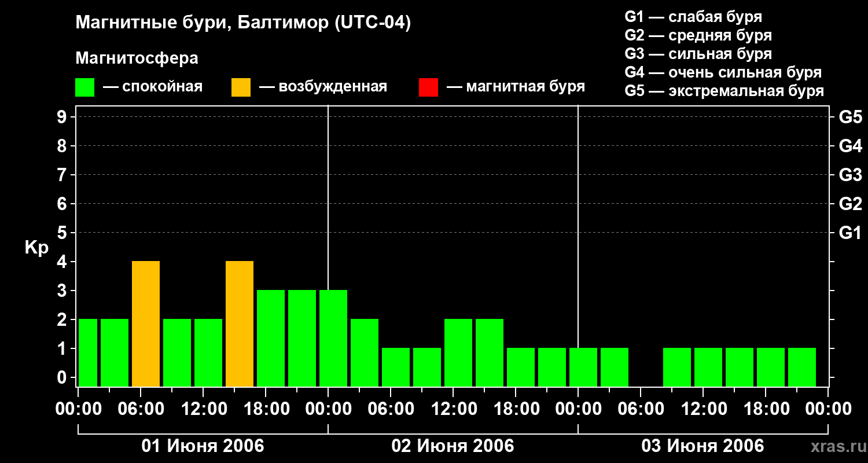Click the date label 01 Июня 2006

click(x=203, y=446)
